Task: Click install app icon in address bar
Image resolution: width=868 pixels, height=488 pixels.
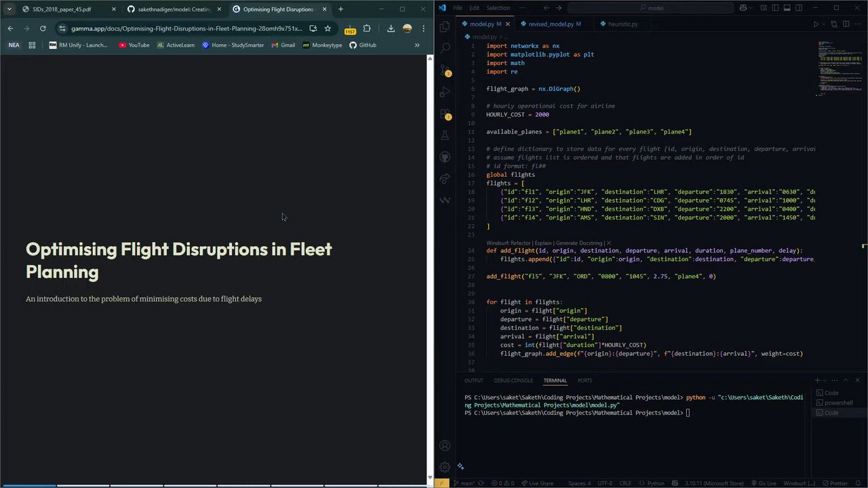Action: coord(313,28)
